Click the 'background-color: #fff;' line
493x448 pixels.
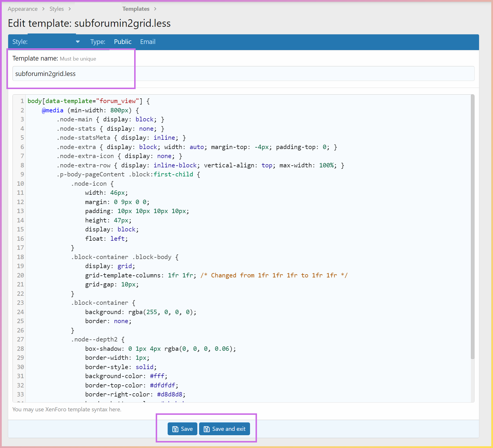(126, 376)
